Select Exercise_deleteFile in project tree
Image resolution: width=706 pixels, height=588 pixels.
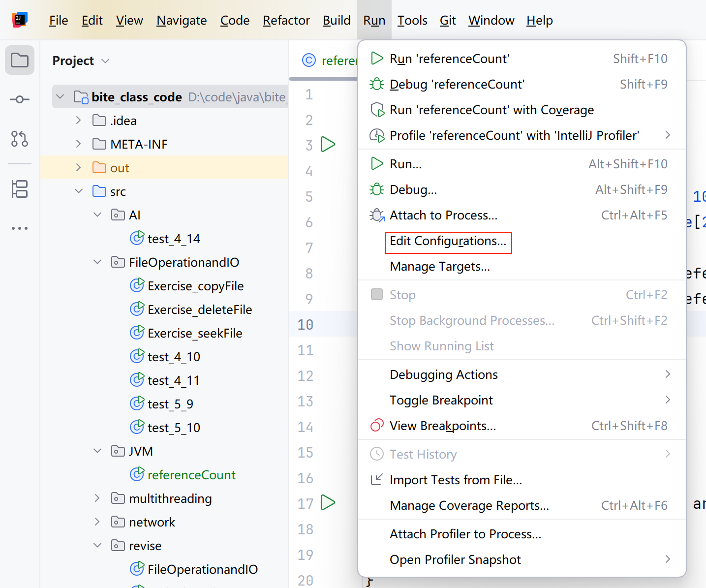[200, 309]
